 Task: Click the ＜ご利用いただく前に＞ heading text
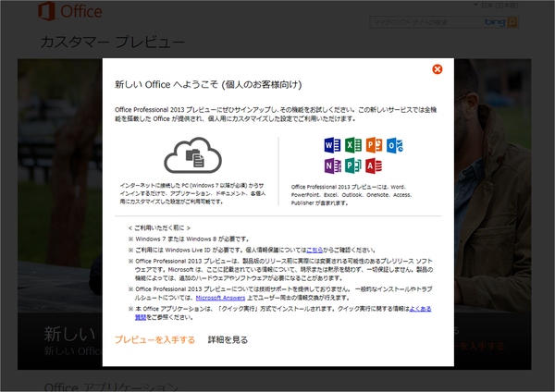coord(159,227)
